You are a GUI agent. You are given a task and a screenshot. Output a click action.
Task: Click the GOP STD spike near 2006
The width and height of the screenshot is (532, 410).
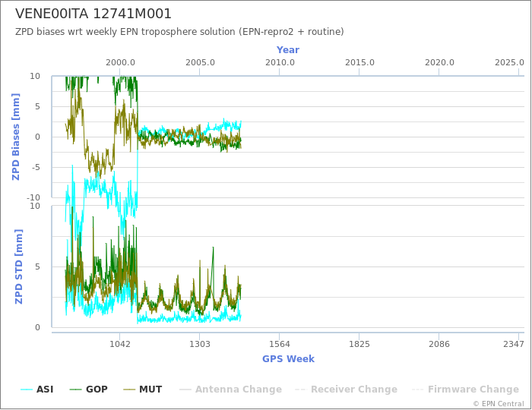213,248
